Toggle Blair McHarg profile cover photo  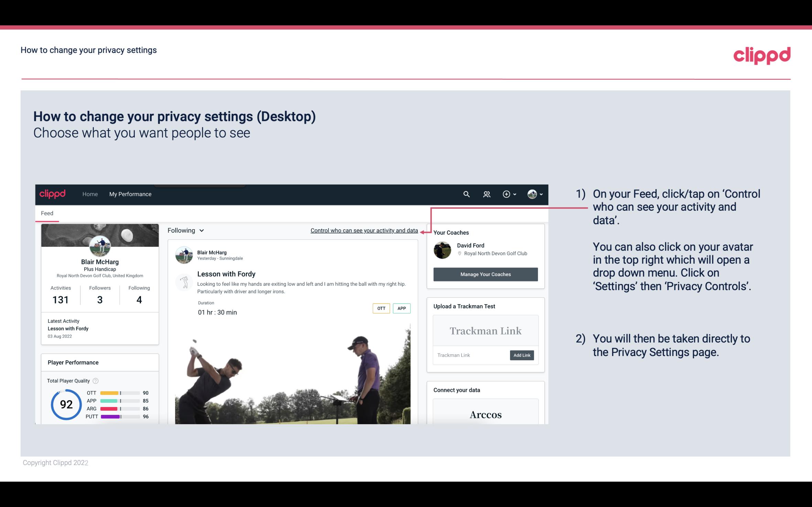(100, 234)
